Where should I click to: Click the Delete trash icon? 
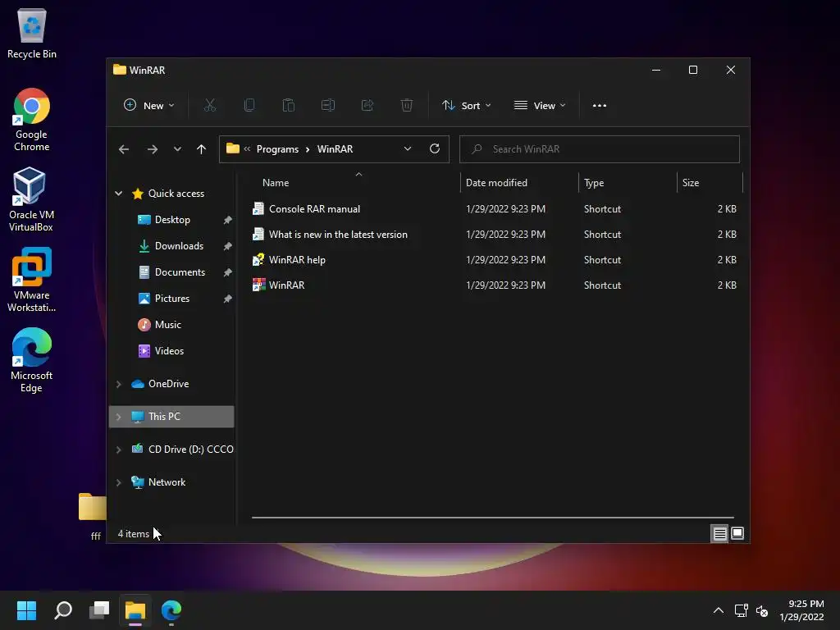click(407, 106)
